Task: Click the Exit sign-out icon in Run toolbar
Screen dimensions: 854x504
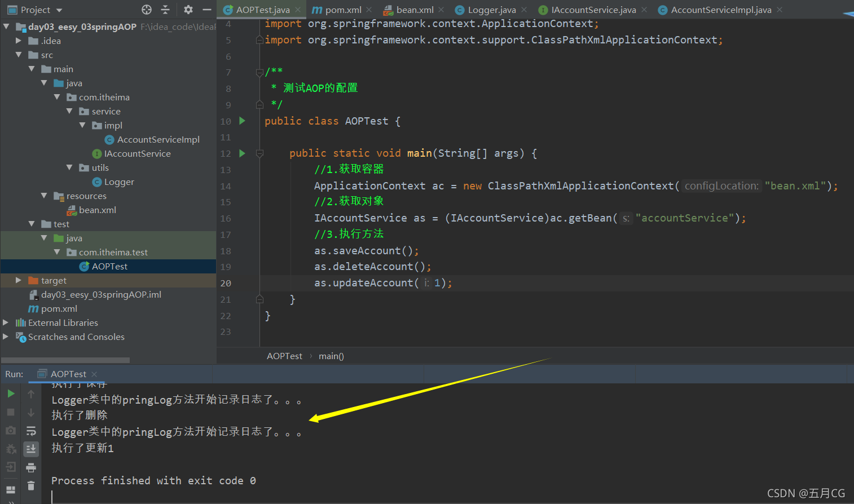Action: 11,467
